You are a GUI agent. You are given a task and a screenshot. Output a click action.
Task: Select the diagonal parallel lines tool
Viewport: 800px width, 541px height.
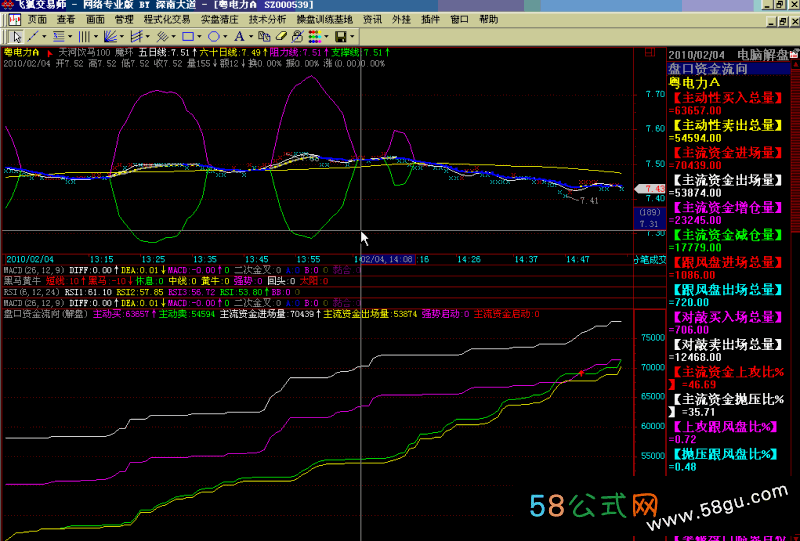(162, 37)
